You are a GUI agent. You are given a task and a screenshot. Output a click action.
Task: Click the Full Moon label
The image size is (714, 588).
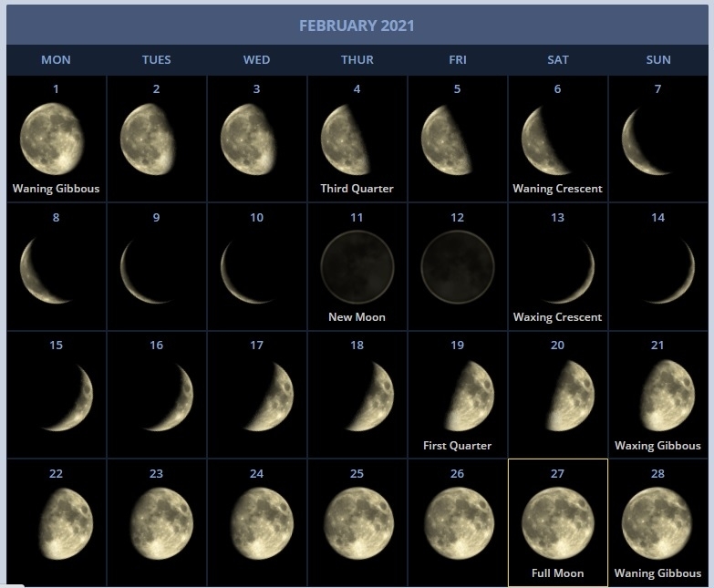click(558, 573)
